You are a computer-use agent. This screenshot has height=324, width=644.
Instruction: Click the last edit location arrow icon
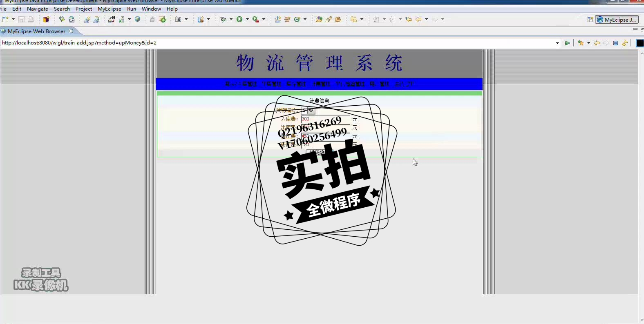(x=409, y=19)
